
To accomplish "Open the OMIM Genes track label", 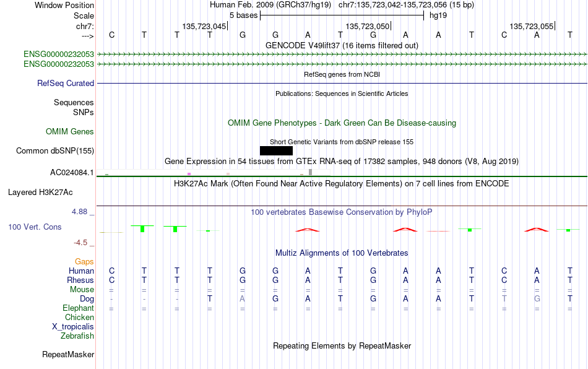I will pyautogui.click(x=70, y=132).
